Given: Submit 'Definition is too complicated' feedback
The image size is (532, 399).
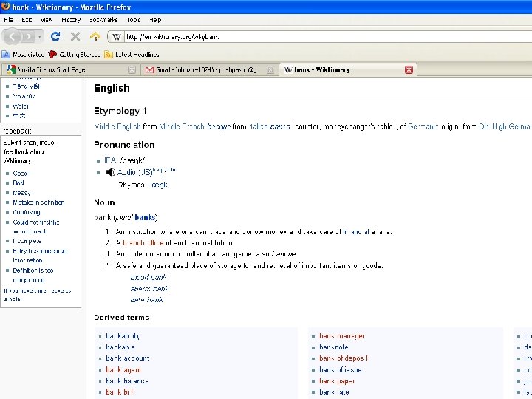Looking at the screenshot, I should (x=33, y=275).
